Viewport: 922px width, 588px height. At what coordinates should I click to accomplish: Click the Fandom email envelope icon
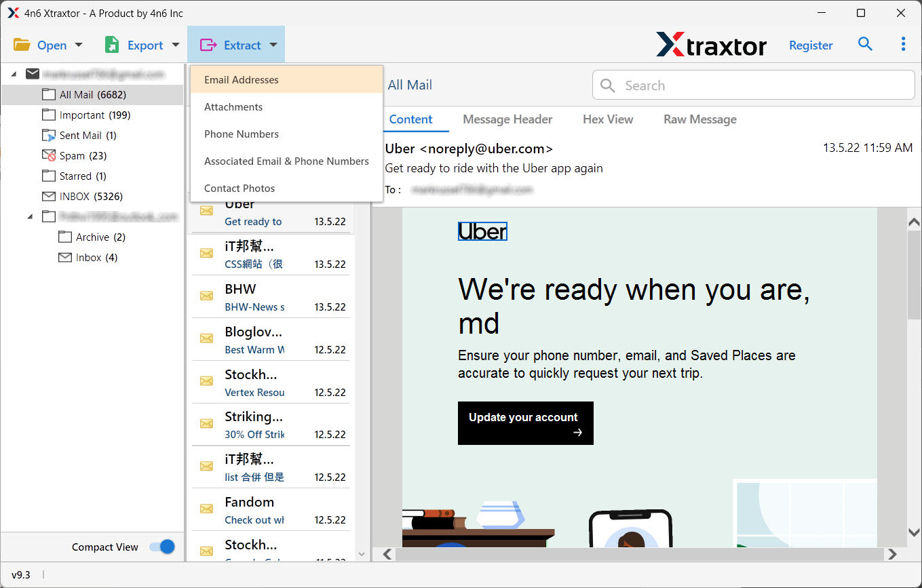tap(206, 509)
